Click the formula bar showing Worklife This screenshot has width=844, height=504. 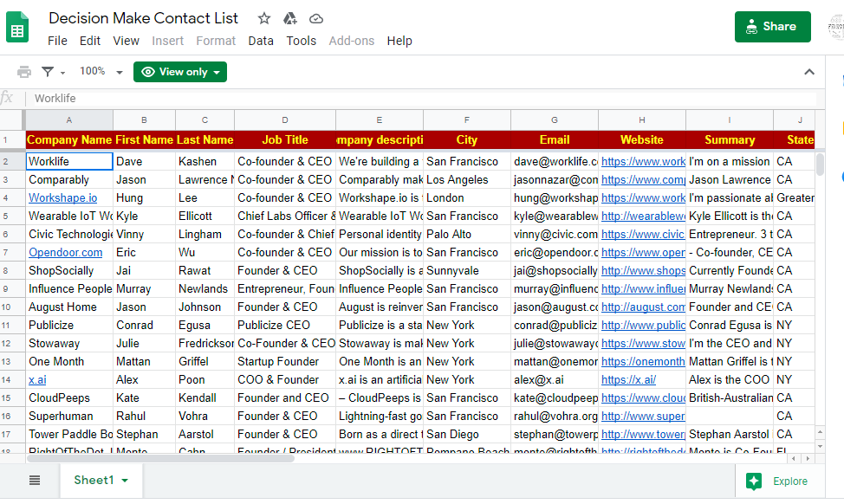416,99
